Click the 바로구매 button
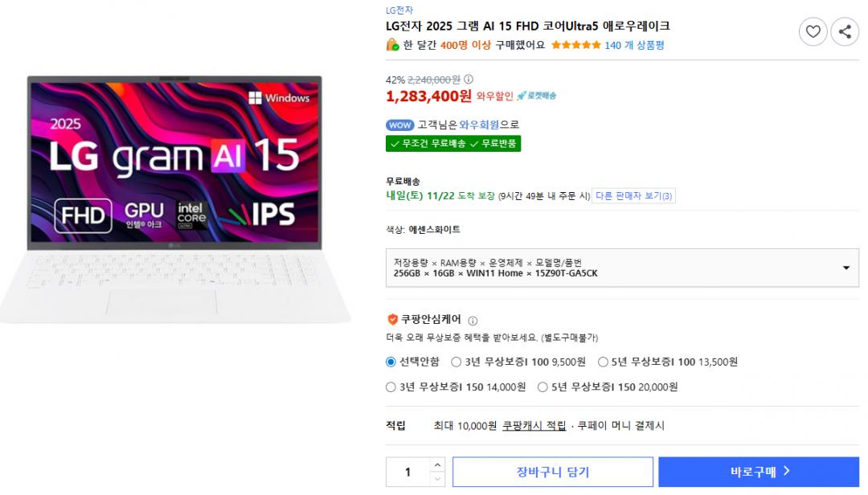Screen dimensions: 868x495 [x=759, y=472]
